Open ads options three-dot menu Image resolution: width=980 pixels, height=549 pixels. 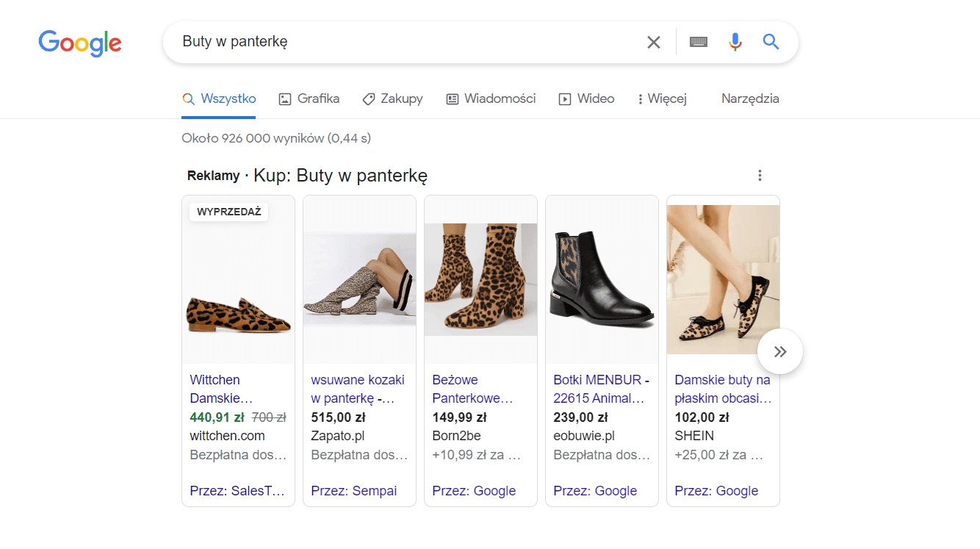coord(760,175)
